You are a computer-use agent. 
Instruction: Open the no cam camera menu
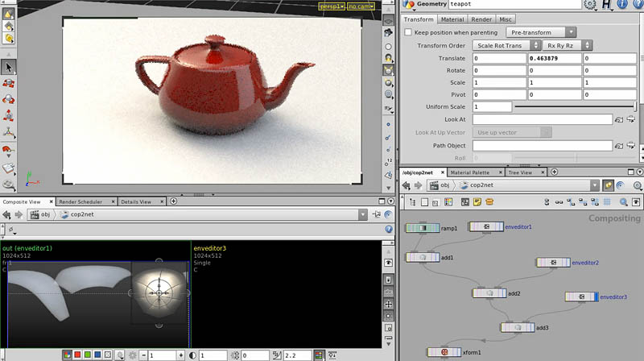(x=357, y=6)
